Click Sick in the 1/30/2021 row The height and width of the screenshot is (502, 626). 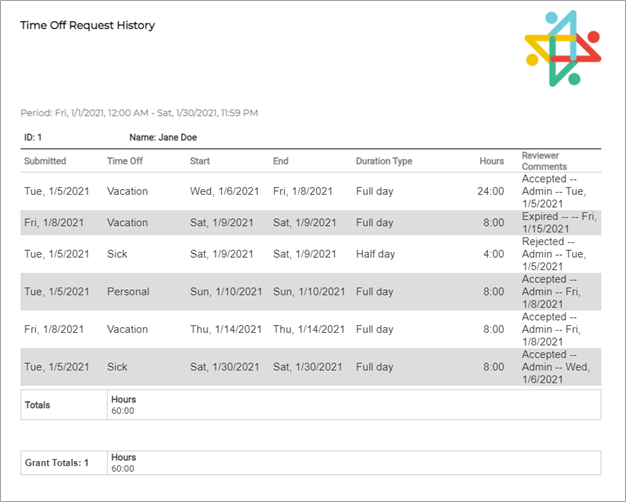click(x=117, y=367)
